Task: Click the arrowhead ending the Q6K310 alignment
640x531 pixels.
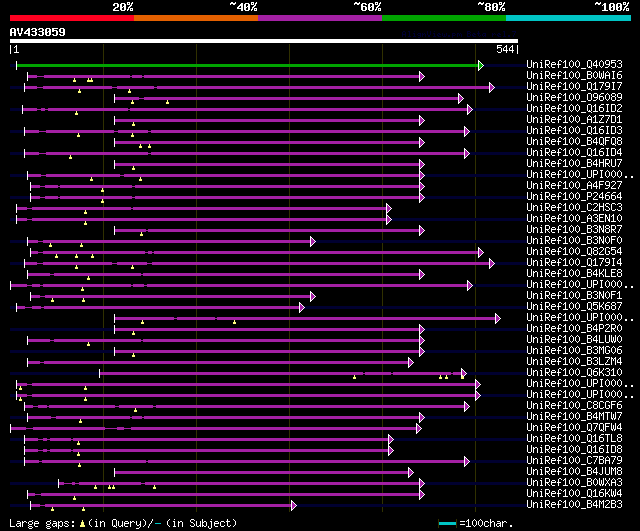Action: click(x=464, y=373)
